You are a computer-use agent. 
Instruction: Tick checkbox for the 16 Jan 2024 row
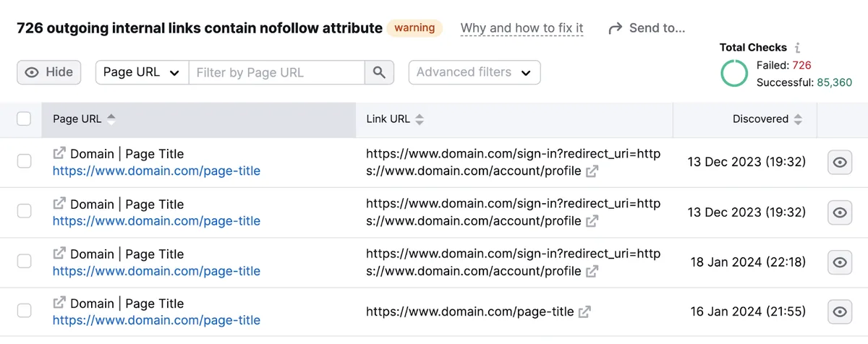point(24,311)
